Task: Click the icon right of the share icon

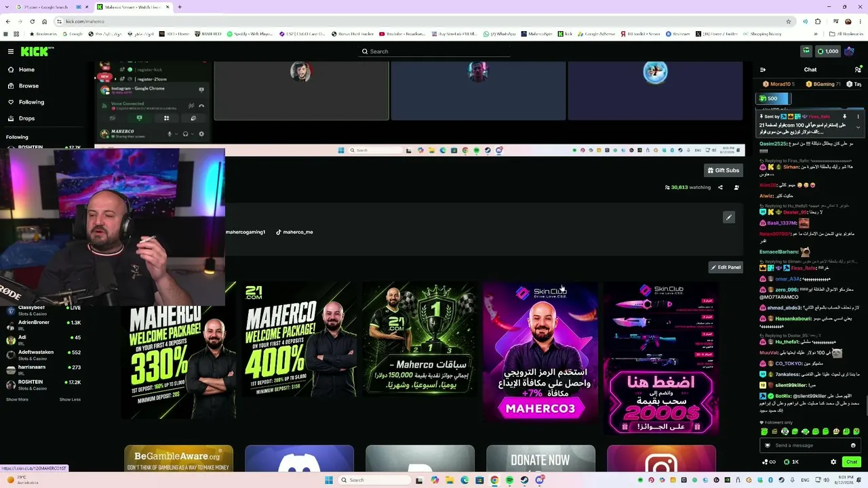Action: (736, 188)
